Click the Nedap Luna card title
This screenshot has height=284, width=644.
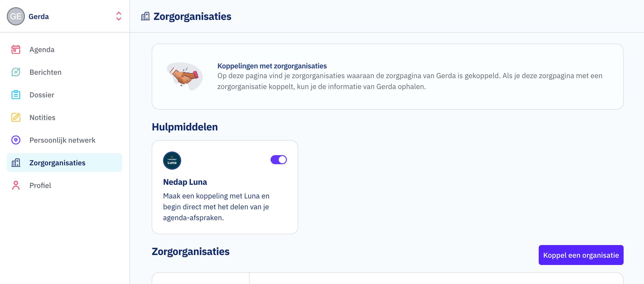pyautogui.click(x=185, y=182)
